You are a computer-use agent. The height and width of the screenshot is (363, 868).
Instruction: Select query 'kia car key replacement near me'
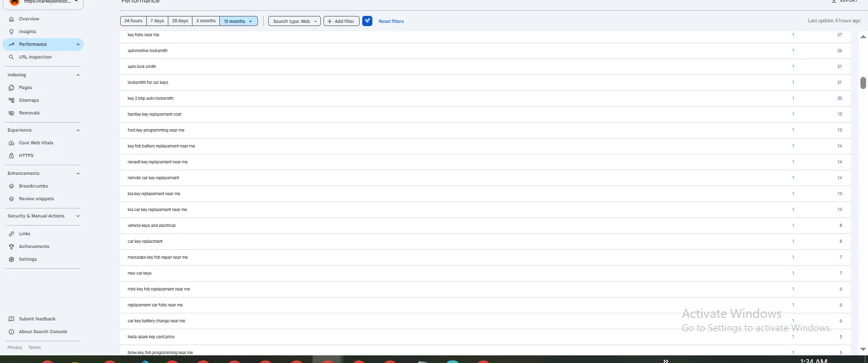[x=157, y=210]
